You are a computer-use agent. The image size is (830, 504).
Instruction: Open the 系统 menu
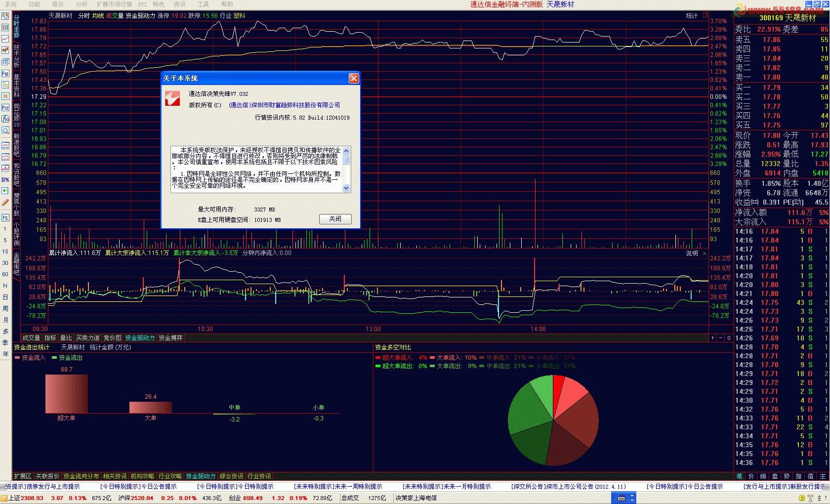[x=11, y=4]
